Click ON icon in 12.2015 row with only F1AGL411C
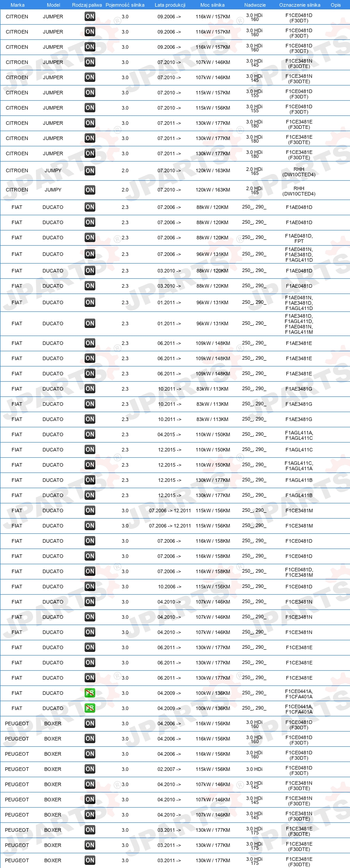This screenshot has height=868, width=350. pyautogui.click(x=90, y=450)
